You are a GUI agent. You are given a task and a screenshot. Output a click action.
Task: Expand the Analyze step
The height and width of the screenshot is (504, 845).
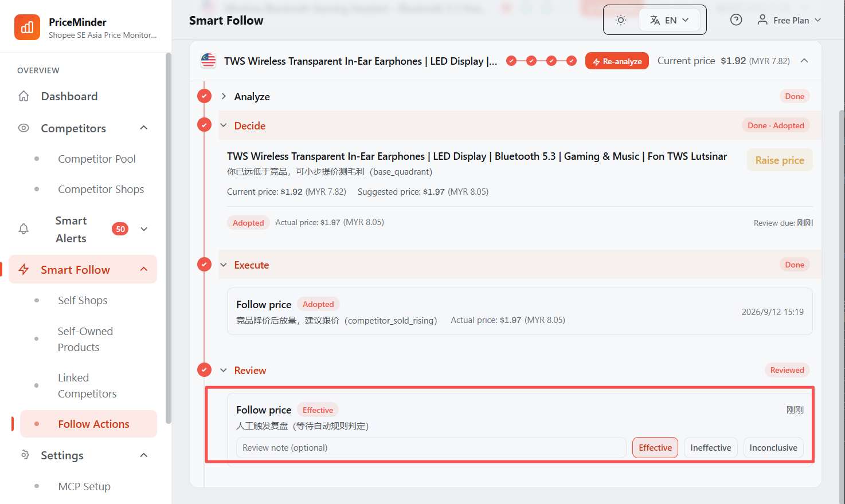(224, 96)
